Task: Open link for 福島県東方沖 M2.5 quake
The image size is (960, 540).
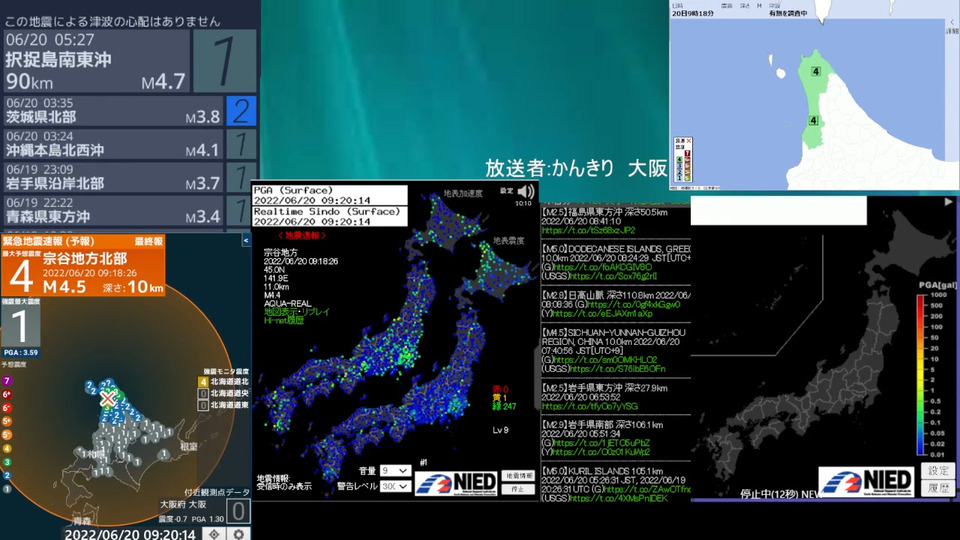Action: pyautogui.click(x=588, y=230)
